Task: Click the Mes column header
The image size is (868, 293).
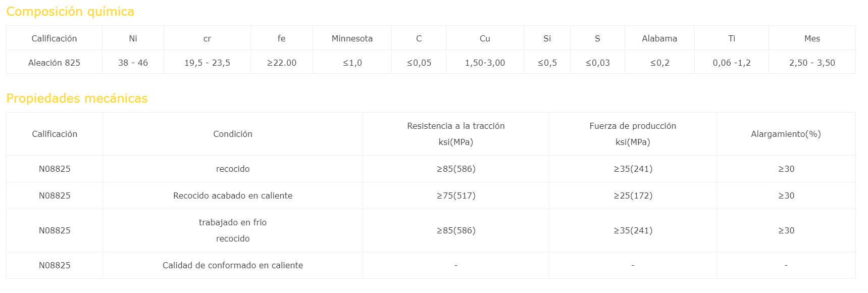Action: 812,38
